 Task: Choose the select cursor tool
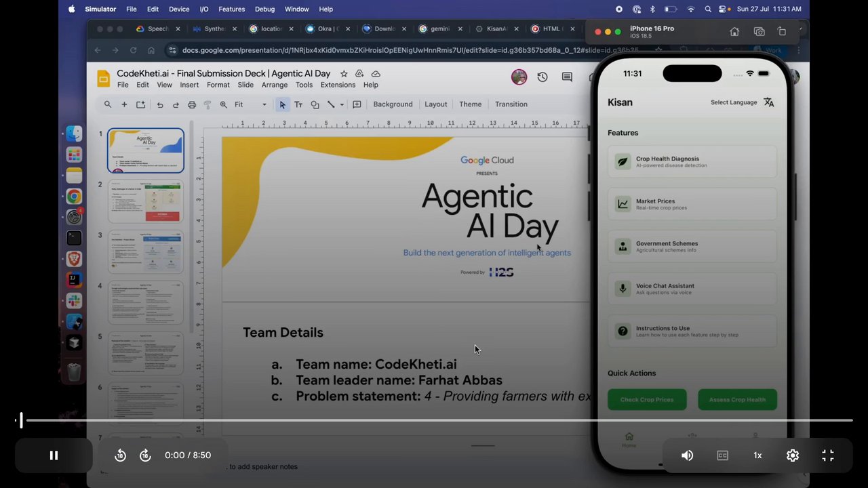pyautogui.click(x=282, y=104)
